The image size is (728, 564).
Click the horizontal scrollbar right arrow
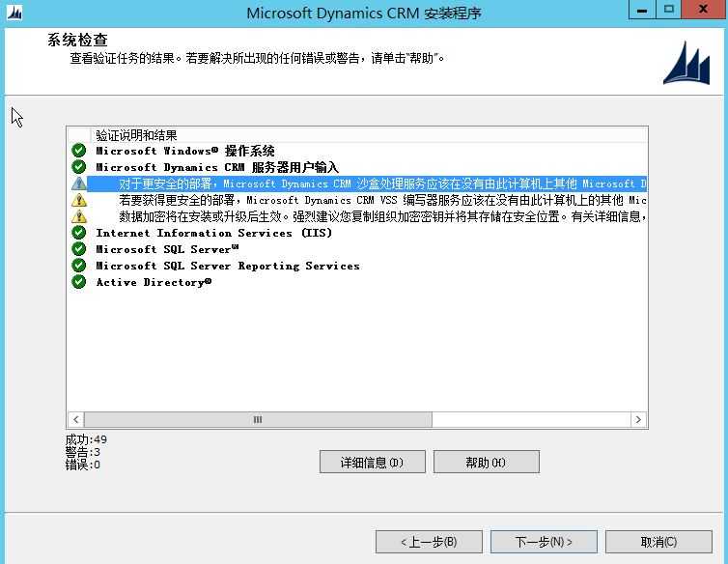(x=638, y=419)
